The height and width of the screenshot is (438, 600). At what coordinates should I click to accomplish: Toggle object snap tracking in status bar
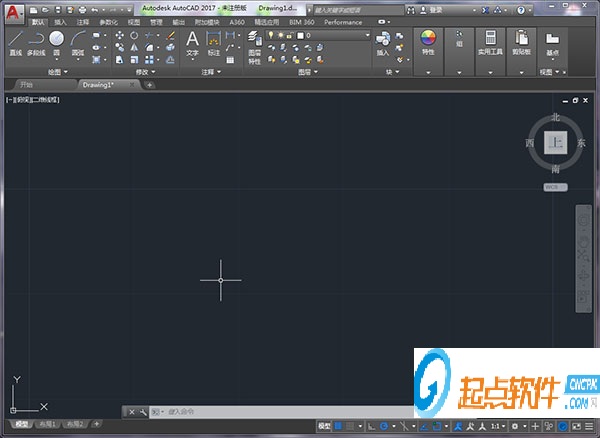(424, 426)
